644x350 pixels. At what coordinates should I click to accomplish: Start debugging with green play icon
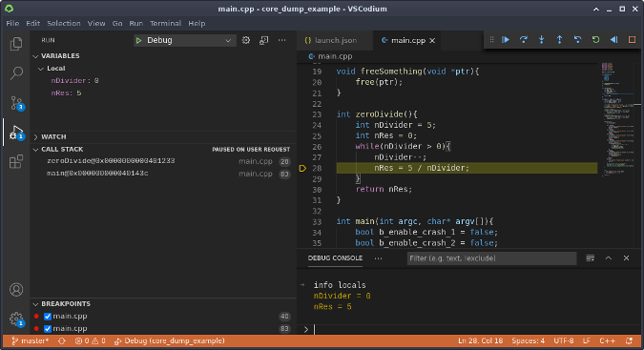pyautogui.click(x=139, y=40)
